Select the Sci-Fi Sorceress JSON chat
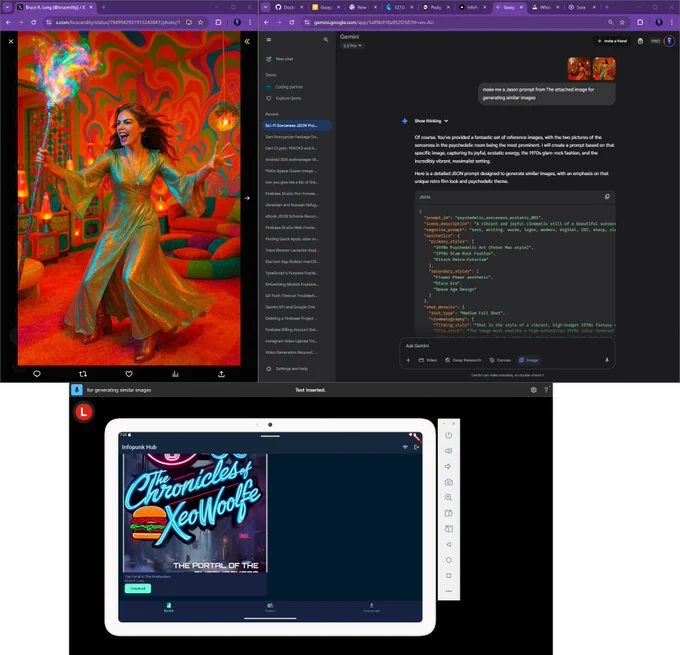 297,125
